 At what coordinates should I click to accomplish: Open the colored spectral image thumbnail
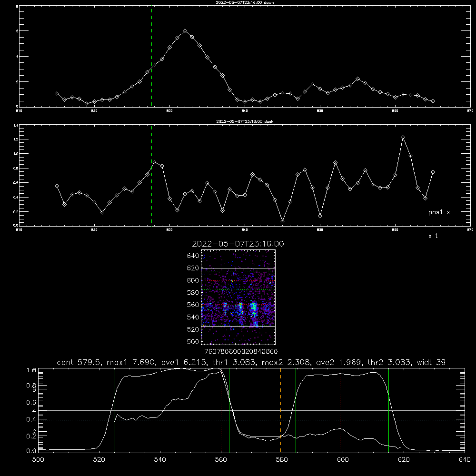(238, 297)
